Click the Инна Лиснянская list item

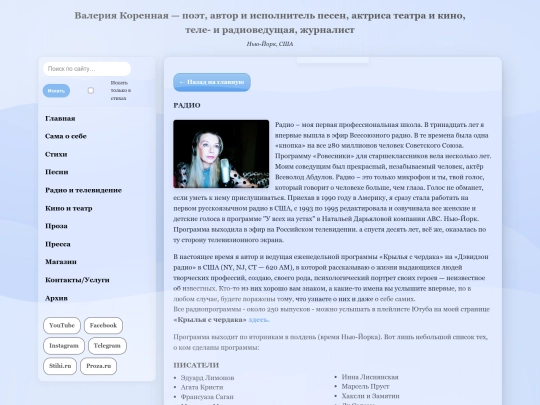pos(370,377)
